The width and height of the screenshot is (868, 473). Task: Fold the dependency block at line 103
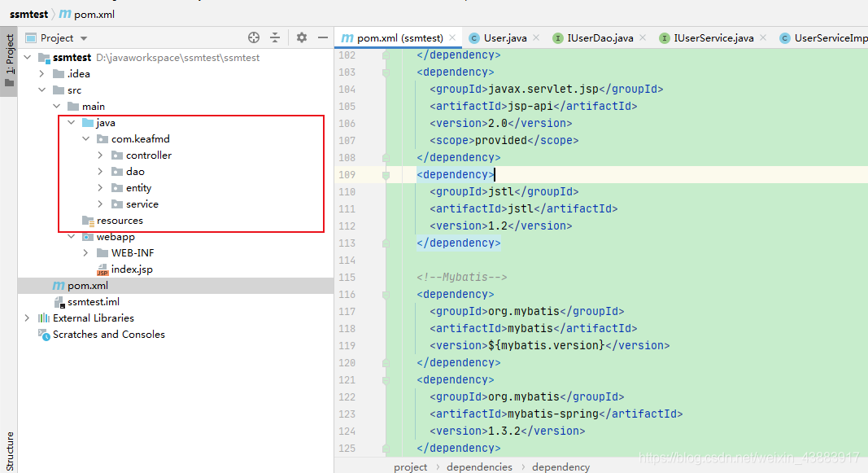pos(386,72)
